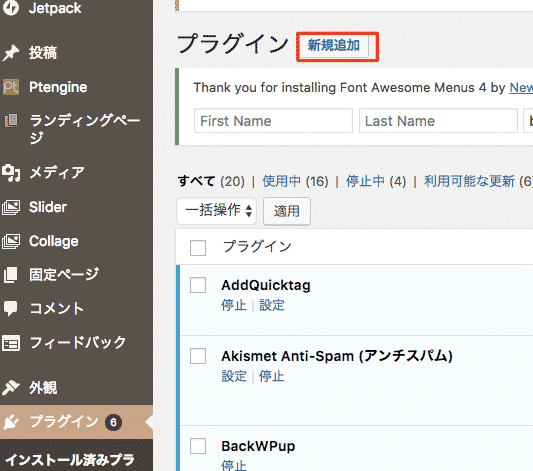The image size is (533, 471).
Task: Click the Jetpack icon in sidebar
Action: (11, 7)
